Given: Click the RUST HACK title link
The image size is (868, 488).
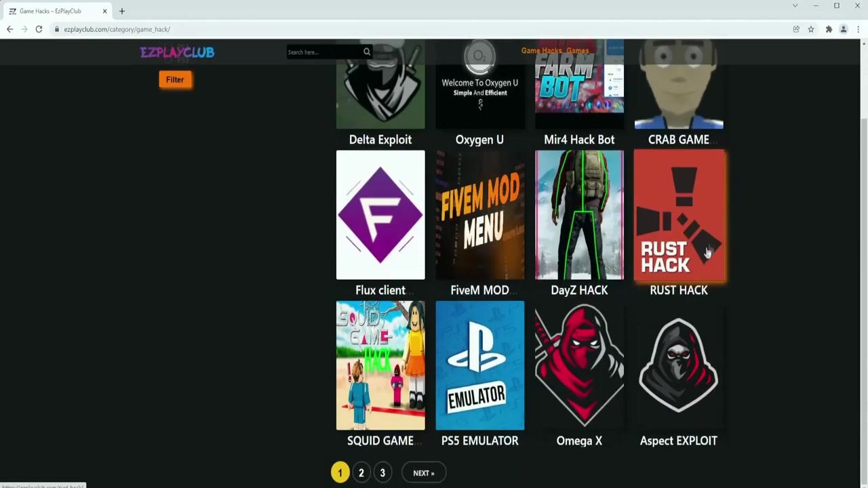Looking at the screenshot, I should click(679, 290).
